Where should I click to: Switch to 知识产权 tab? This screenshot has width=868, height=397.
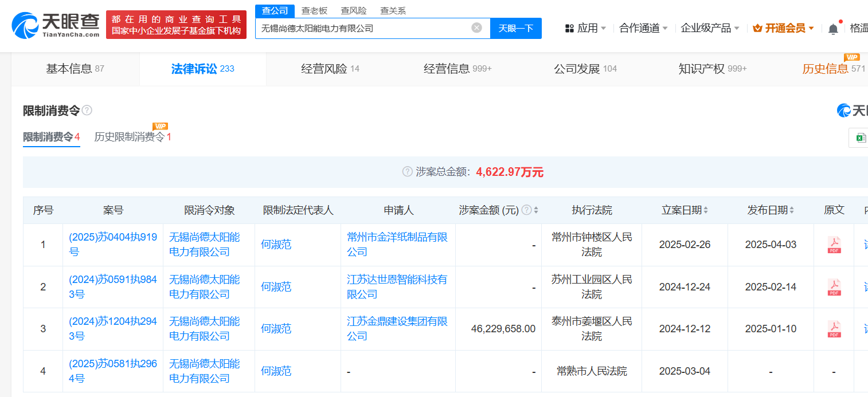pos(713,69)
